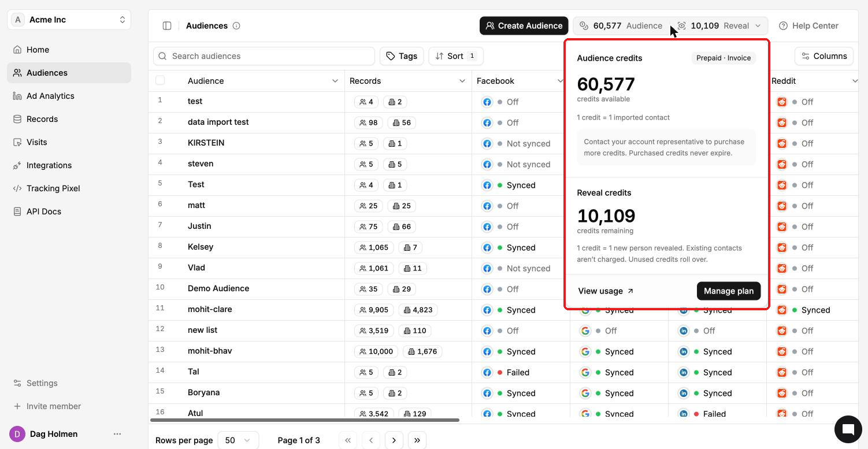Open the Demo Audience row
The width and height of the screenshot is (868, 449).
pyautogui.click(x=218, y=288)
